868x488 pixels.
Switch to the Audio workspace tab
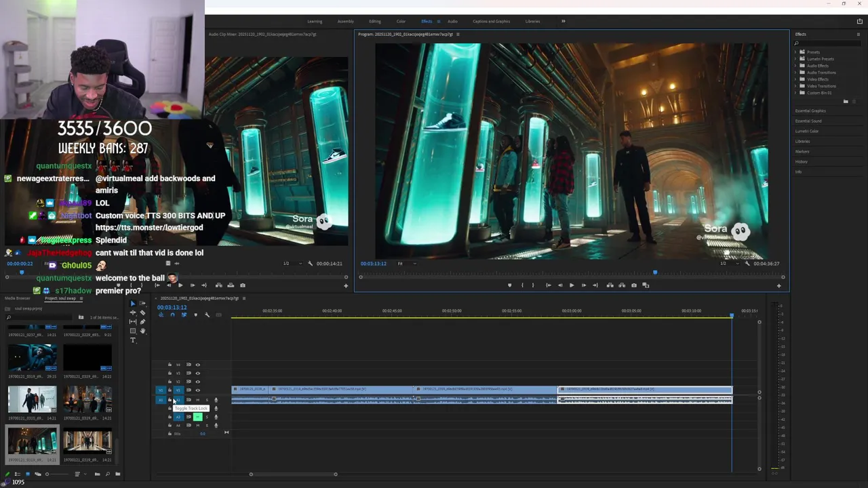pos(452,21)
